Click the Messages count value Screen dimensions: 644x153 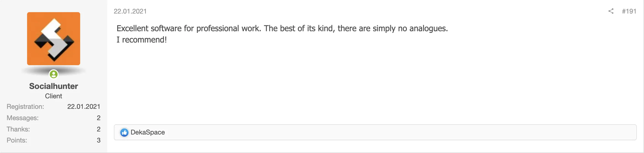pyautogui.click(x=98, y=118)
